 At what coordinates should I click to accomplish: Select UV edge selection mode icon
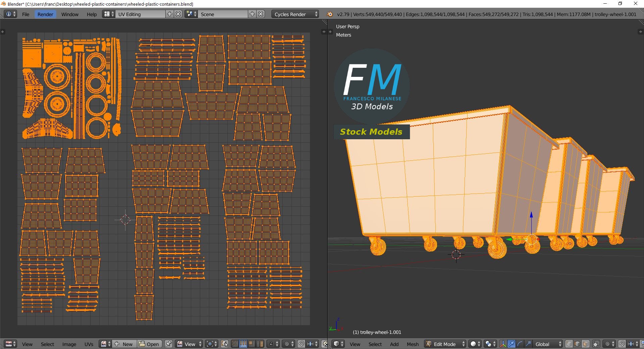(243, 344)
